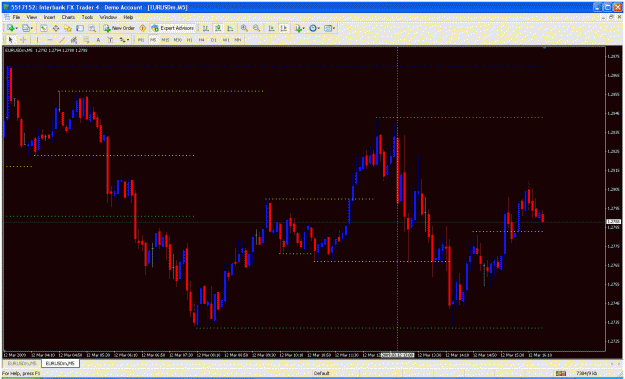Set timeframe to M1
625x379 pixels.
[141, 40]
